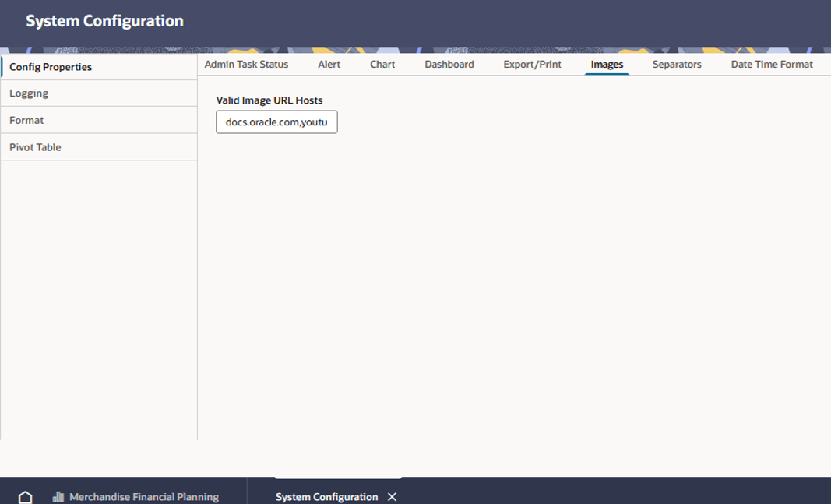The height and width of the screenshot is (504, 831).
Task: Switch to the Separators tab
Action: (677, 64)
